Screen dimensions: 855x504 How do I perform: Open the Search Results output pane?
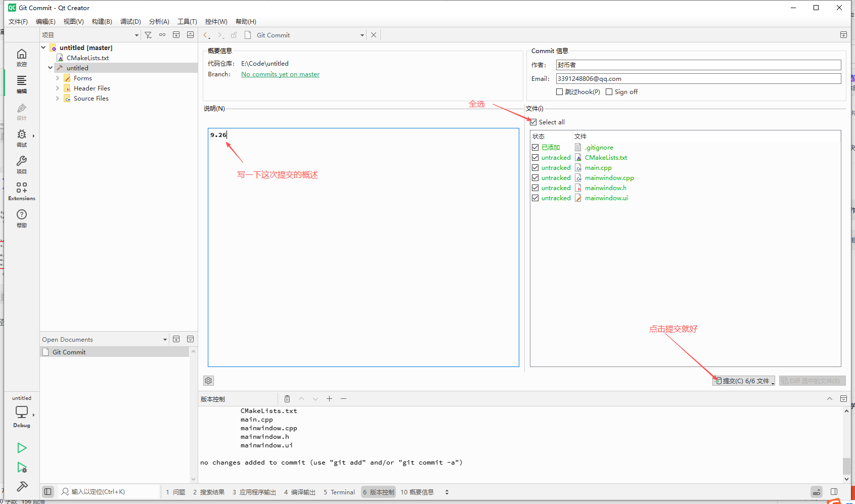point(208,492)
